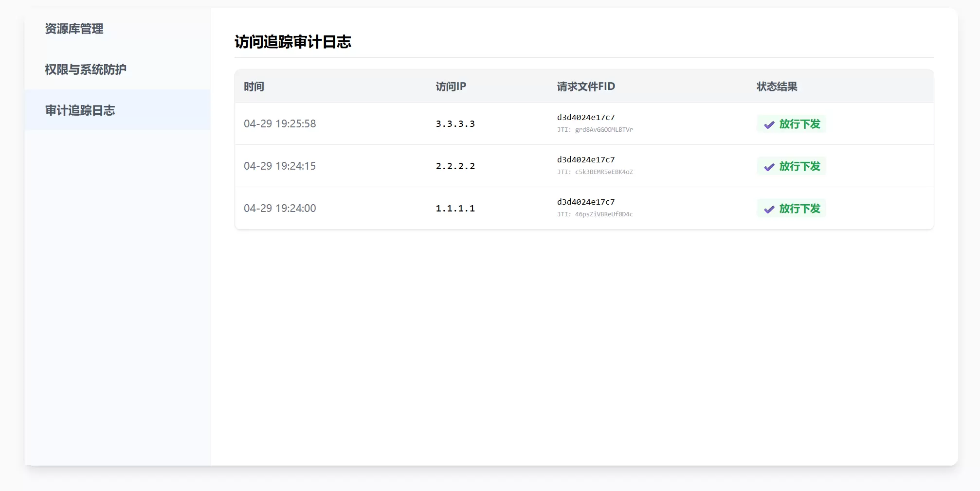Click the 状态结果 column header
Viewport: 980px width, 491px height.
pos(777,87)
